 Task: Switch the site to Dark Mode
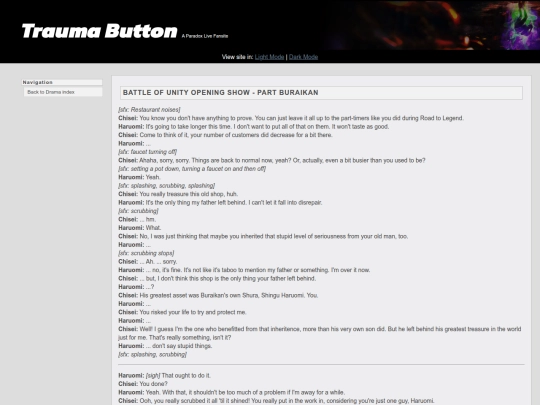tap(303, 57)
